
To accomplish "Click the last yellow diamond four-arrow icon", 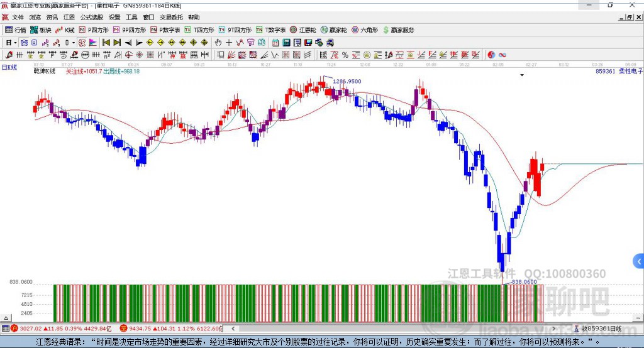I will 204,43.
